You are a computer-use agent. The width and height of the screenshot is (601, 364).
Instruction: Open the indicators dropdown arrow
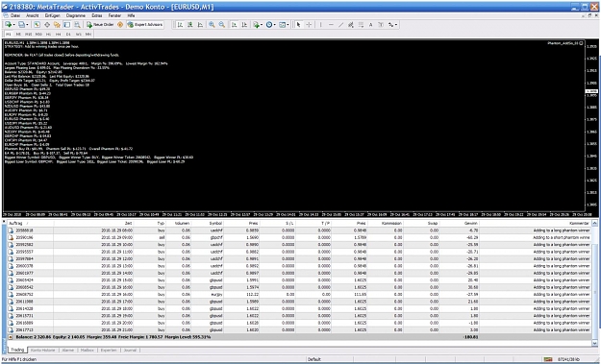262,25
